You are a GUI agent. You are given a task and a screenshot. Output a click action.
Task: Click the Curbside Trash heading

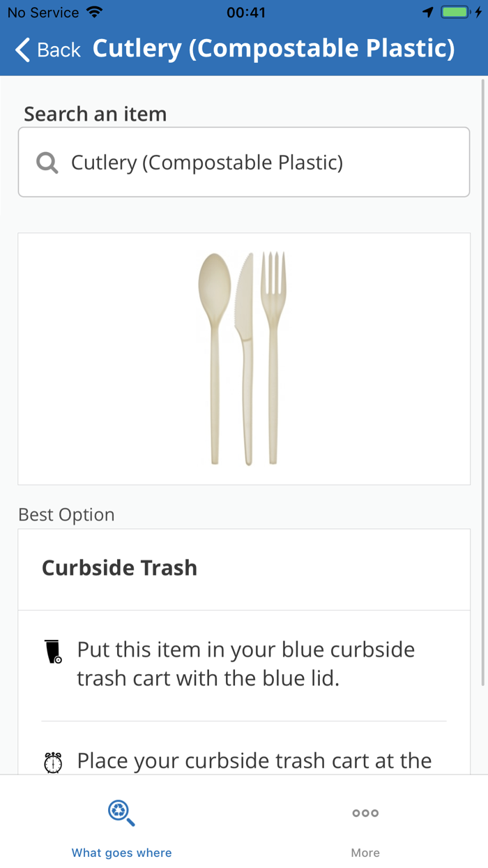[x=119, y=568]
